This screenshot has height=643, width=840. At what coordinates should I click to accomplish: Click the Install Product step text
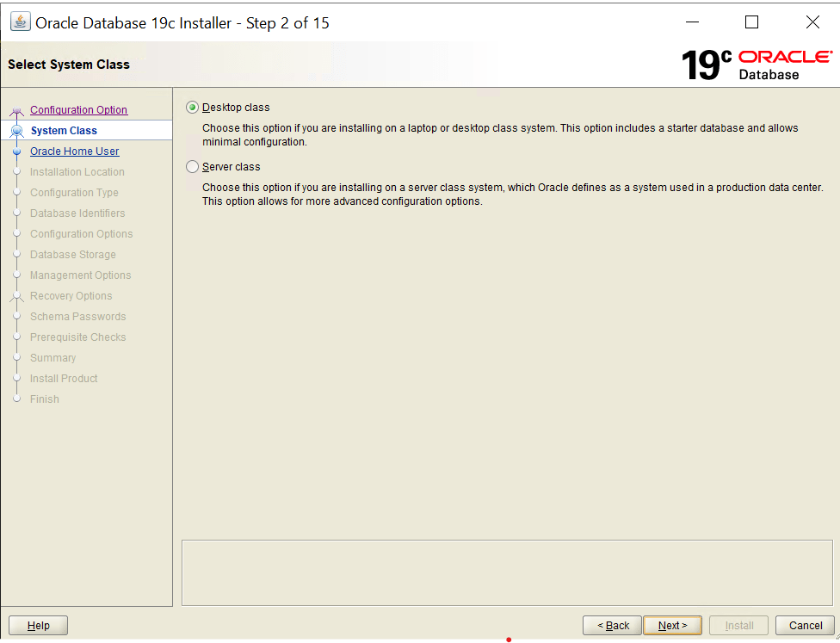(64, 378)
